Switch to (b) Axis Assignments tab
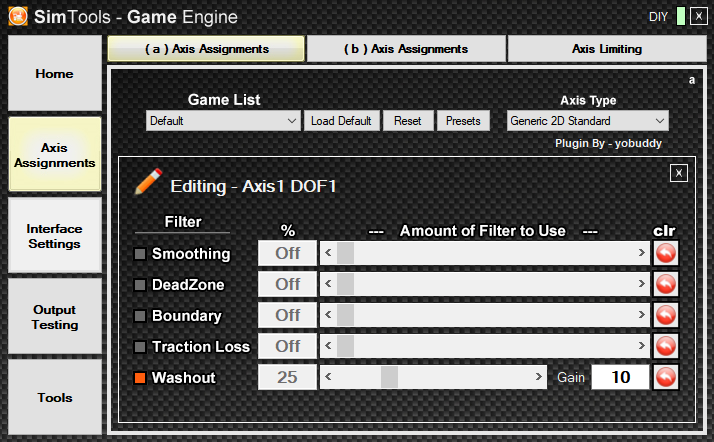 click(x=406, y=49)
